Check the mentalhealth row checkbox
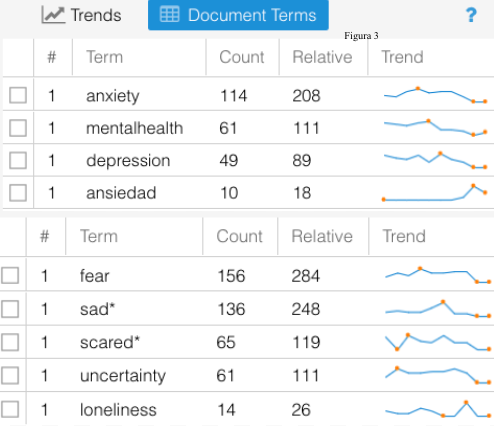 [18, 128]
